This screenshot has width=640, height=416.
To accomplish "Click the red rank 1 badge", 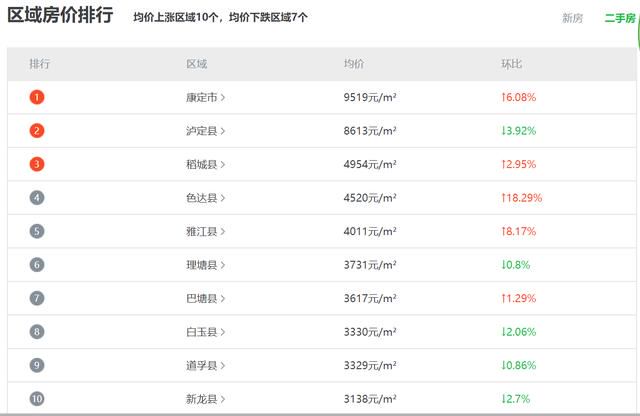I will [x=37, y=97].
